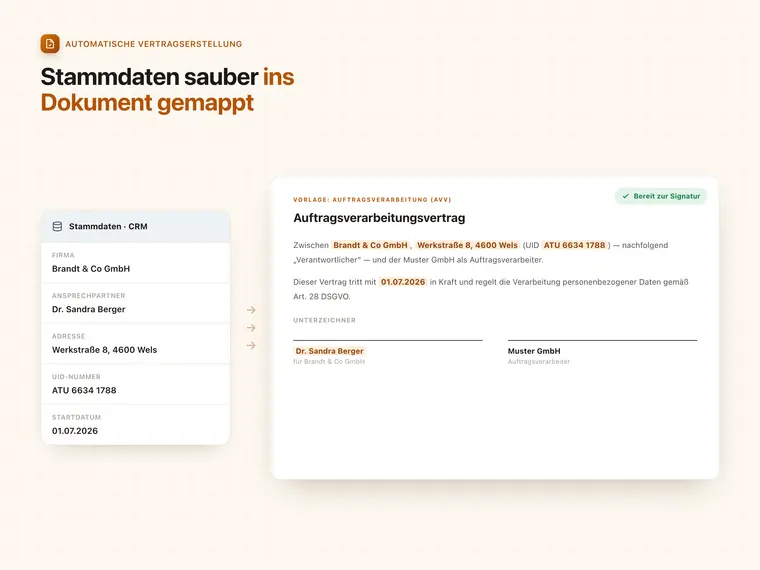Click highlighted ATU 6634 1788 in the contract

tap(574, 245)
